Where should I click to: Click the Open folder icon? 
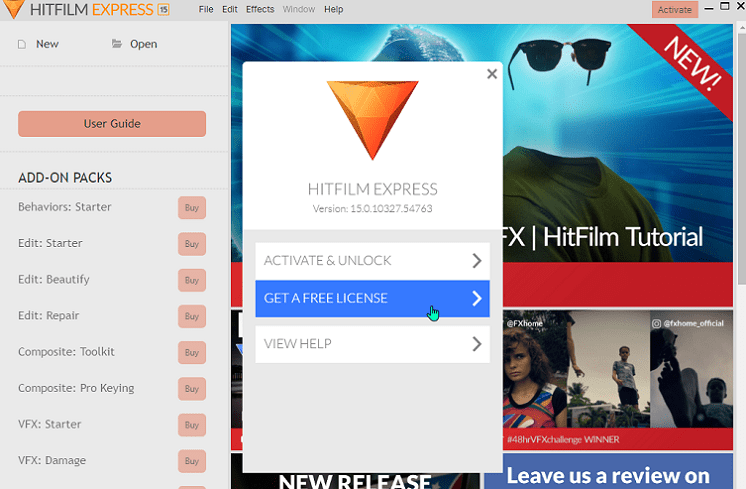coord(117,44)
